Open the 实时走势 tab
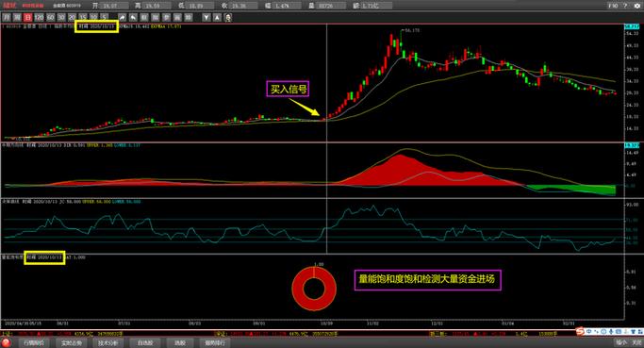The height and width of the screenshot is (348, 644). (71, 342)
